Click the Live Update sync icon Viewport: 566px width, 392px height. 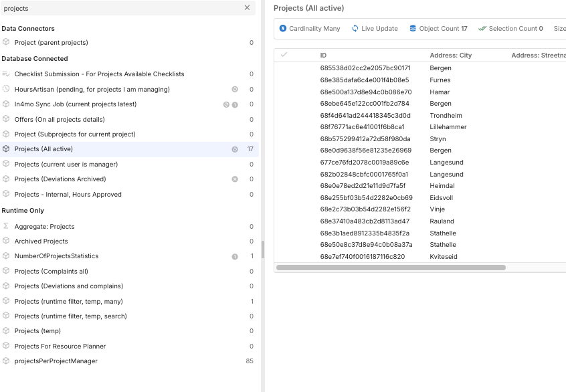pyautogui.click(x=355, y=29)
